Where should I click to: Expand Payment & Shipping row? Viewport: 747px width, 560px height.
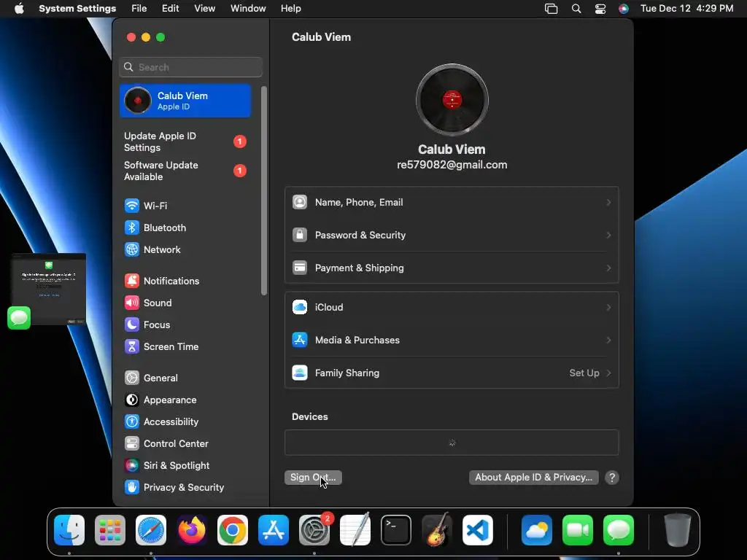452,268
